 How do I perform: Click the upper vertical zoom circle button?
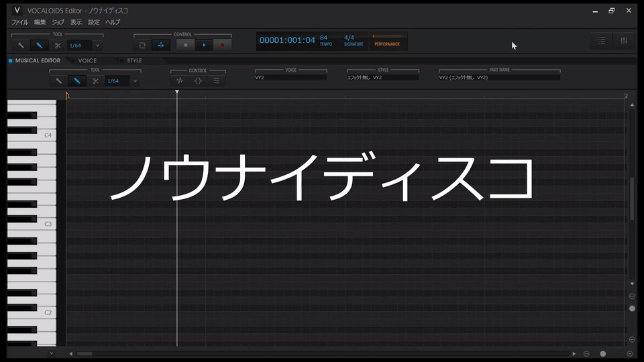click(x=632, y=296)
